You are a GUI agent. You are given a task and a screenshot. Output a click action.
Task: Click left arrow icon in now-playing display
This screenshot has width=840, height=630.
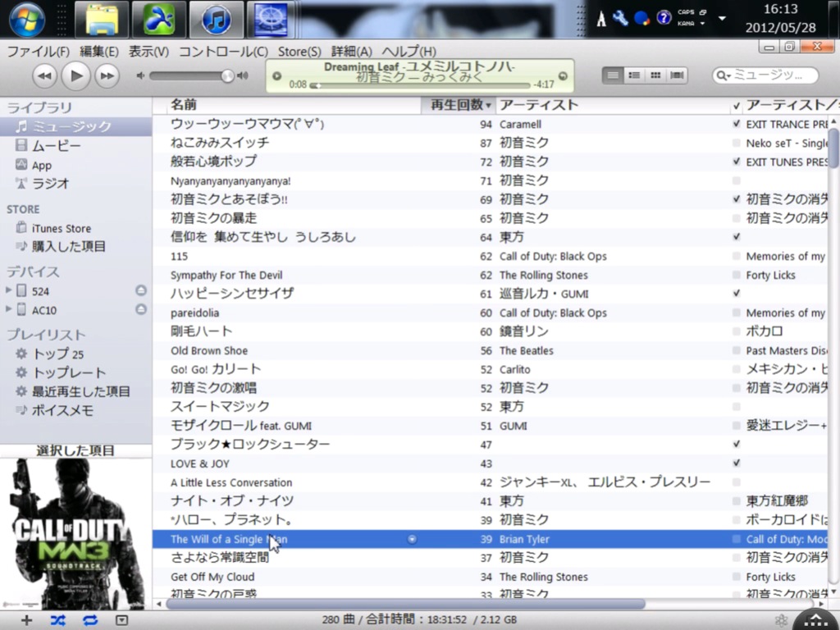[x=277, y=76]
